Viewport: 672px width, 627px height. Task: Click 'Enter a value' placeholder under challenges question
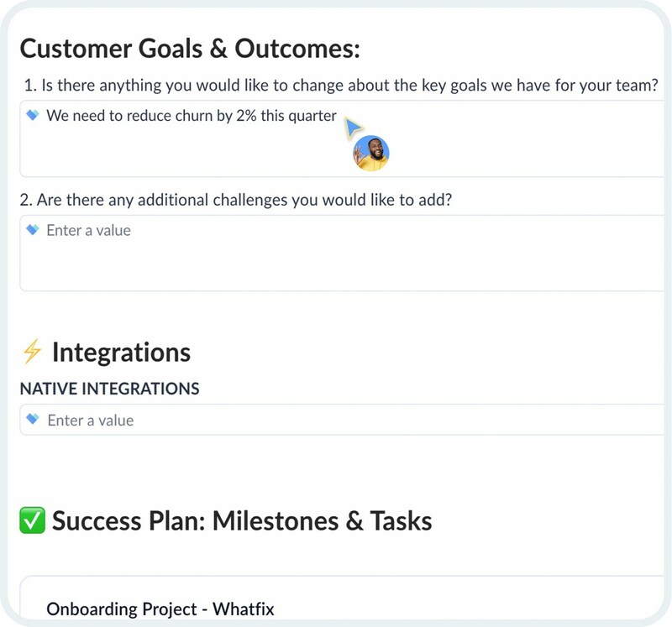pyautogui.click(x=89, y=231)
